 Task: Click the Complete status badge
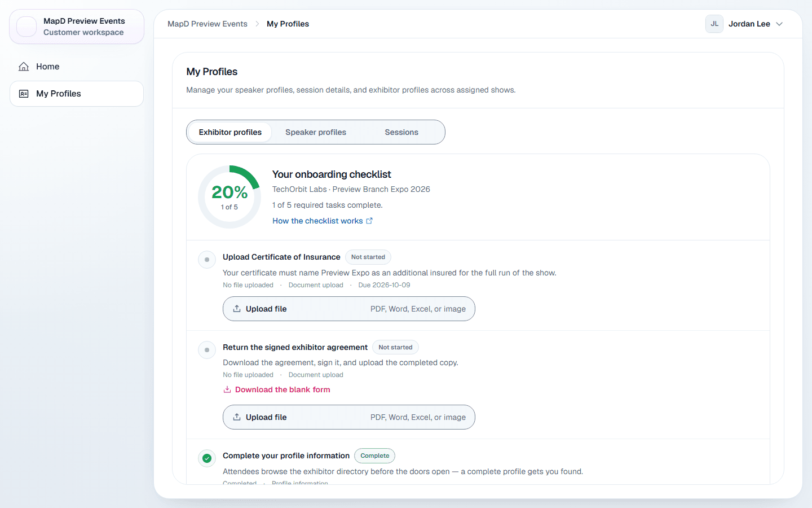tap(375, 456)
